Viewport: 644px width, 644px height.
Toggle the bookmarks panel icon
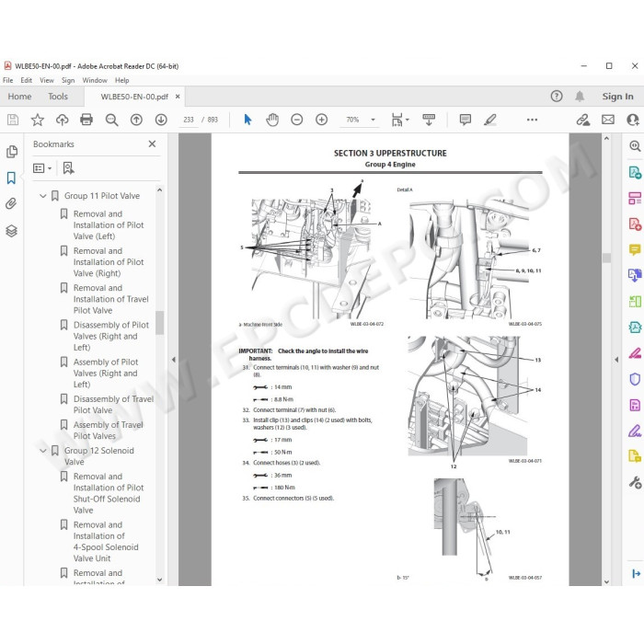pyautogui.click(x=11, y=178)
